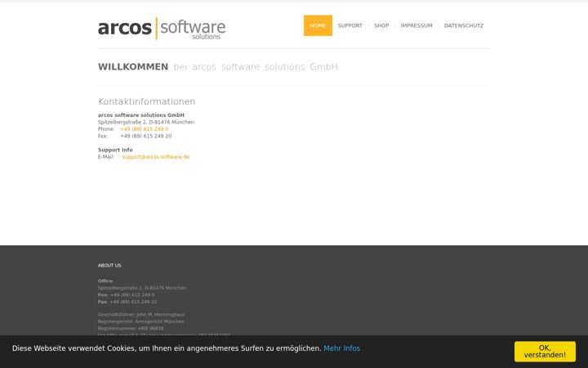
Task: Select the Geschäftsführer line in footer
Action: click(x=141, y=315)
